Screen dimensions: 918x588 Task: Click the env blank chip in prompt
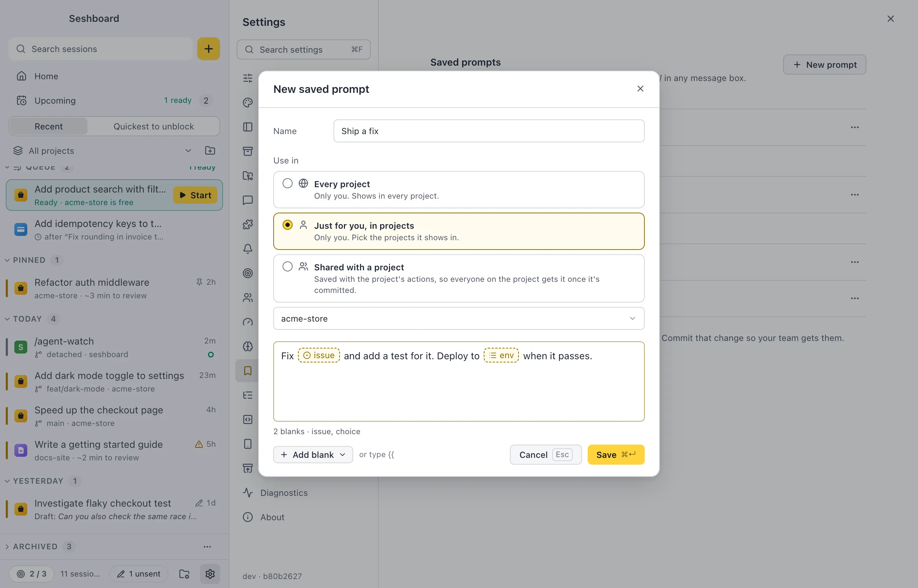[501, 355]
